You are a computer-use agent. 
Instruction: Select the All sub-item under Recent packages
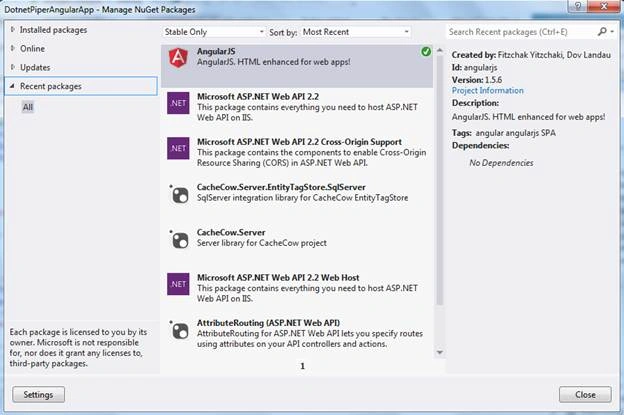click(x=28, y=107)
